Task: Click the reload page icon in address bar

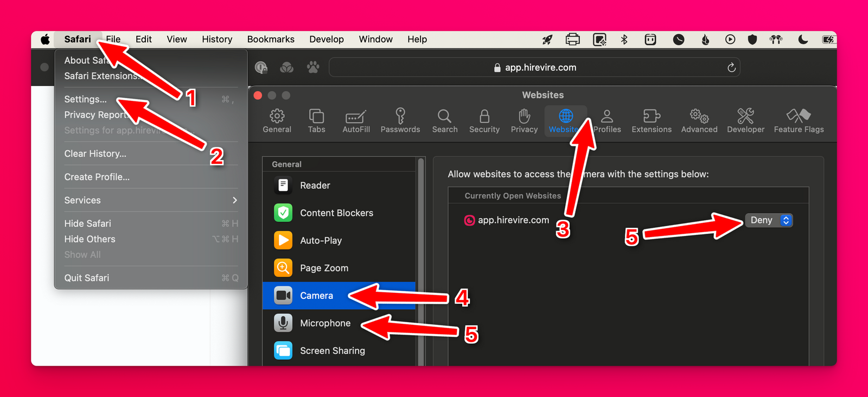Action: point(731,67)
